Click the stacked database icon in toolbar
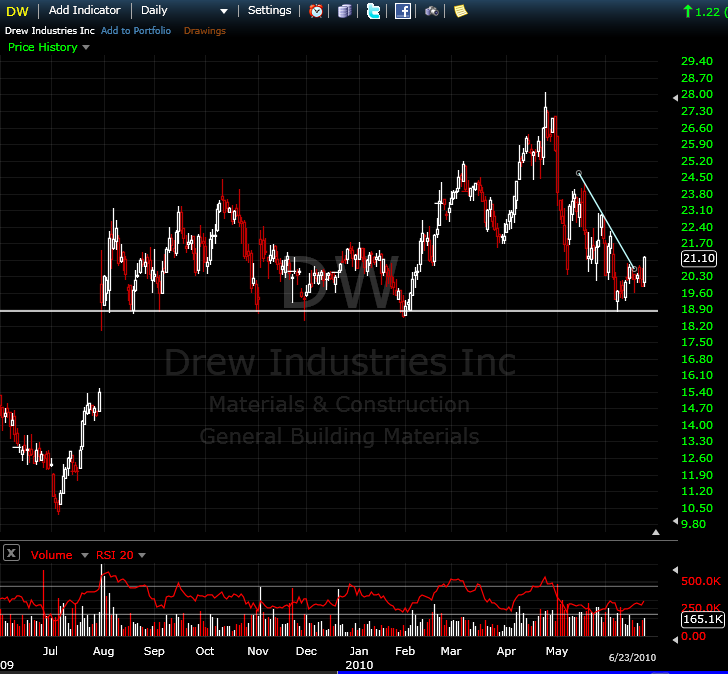 click(344, 11)
